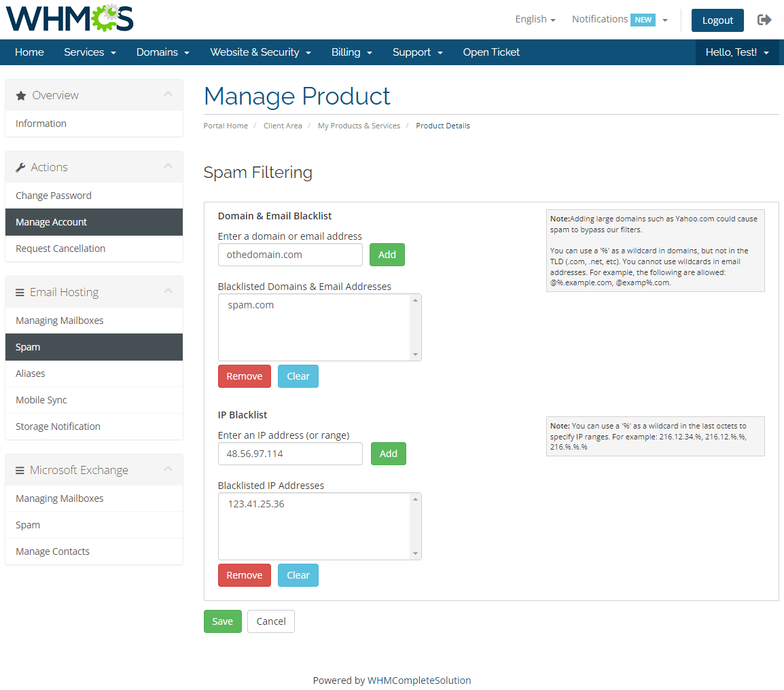
Task: Click the IP address input field
Action: click(290, 454)
